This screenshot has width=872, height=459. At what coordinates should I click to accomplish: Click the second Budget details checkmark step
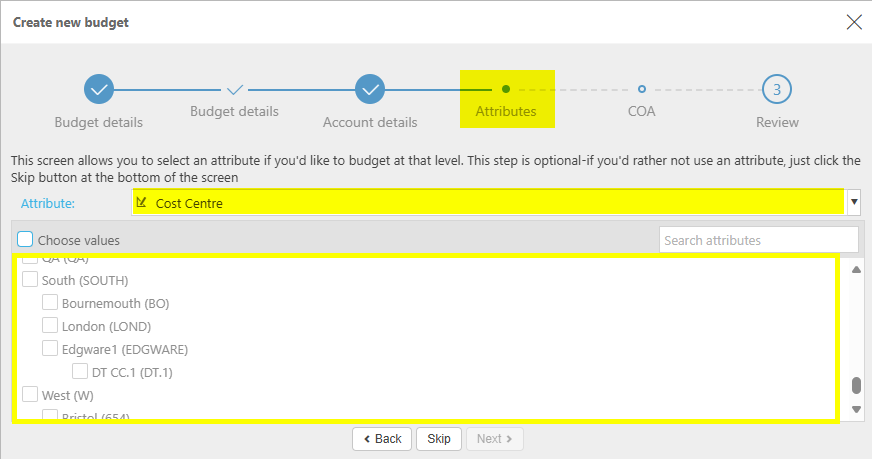(x=235, y=89)
